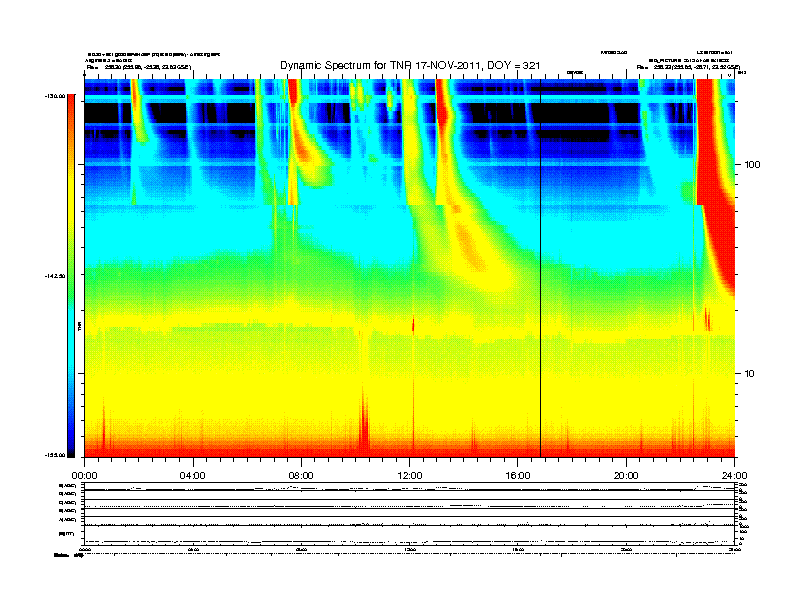Select the -155.00 color scale value
This screenshot has width=792, height=612.
point(55,455)
